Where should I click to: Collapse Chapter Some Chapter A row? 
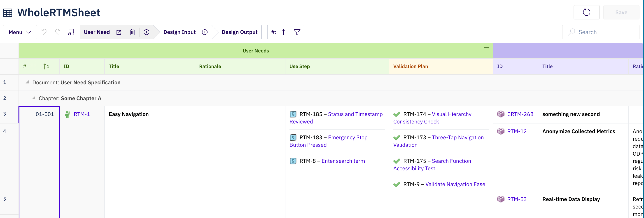(33, 98)
